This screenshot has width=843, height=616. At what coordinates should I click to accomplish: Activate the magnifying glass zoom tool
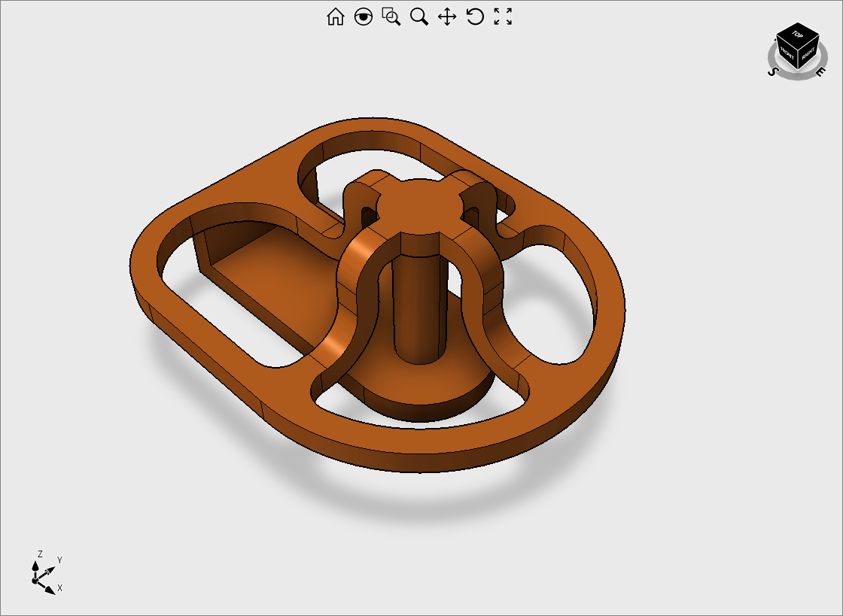click(419, 17)
